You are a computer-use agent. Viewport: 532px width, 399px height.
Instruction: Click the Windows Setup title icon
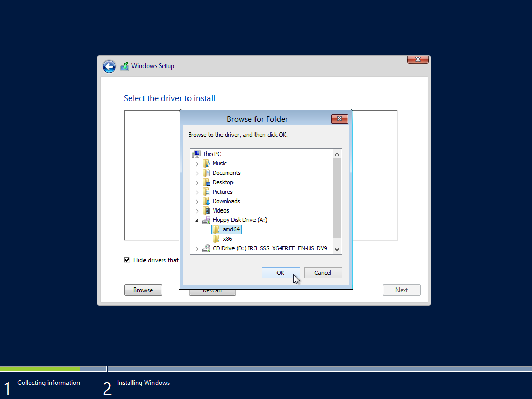coord(125,66)
